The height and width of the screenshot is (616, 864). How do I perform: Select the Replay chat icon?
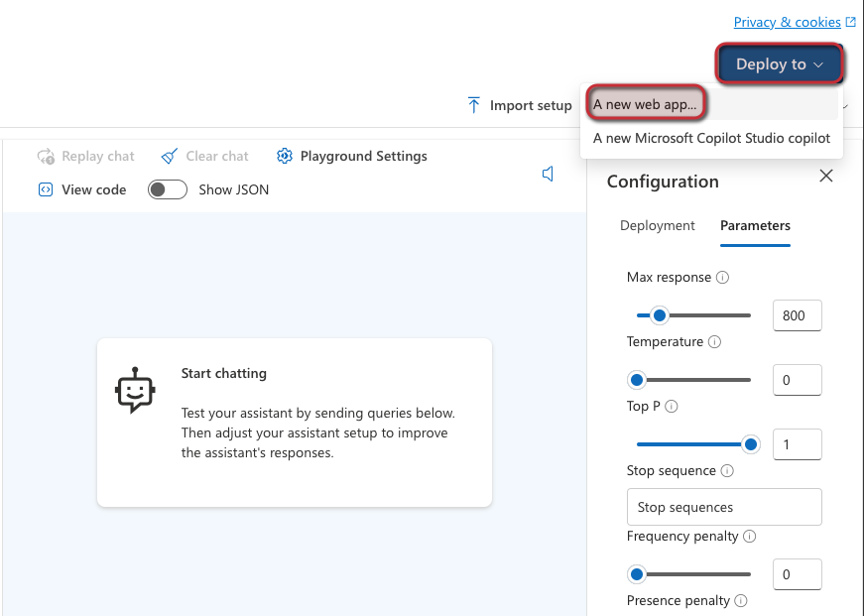[x=46, y=156]
